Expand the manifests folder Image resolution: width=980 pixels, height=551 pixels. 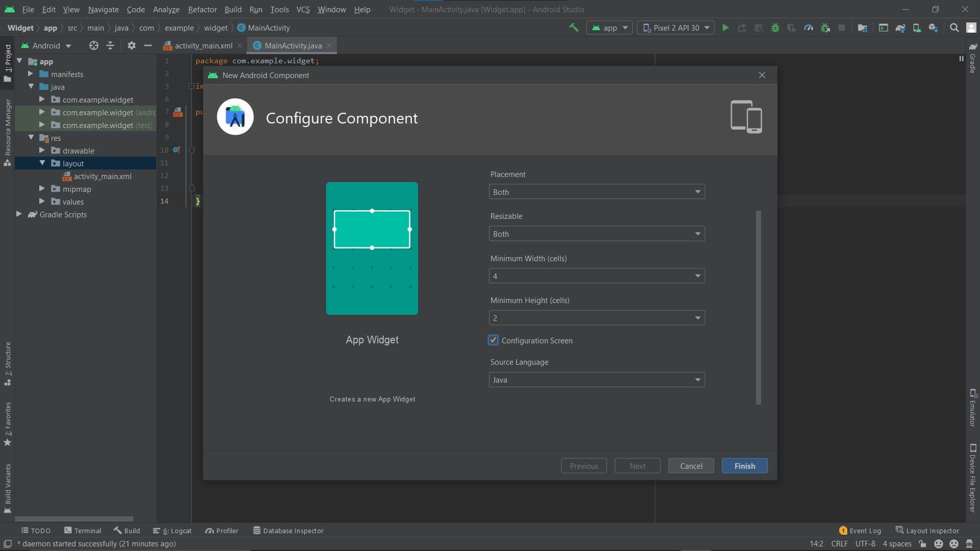31,74
